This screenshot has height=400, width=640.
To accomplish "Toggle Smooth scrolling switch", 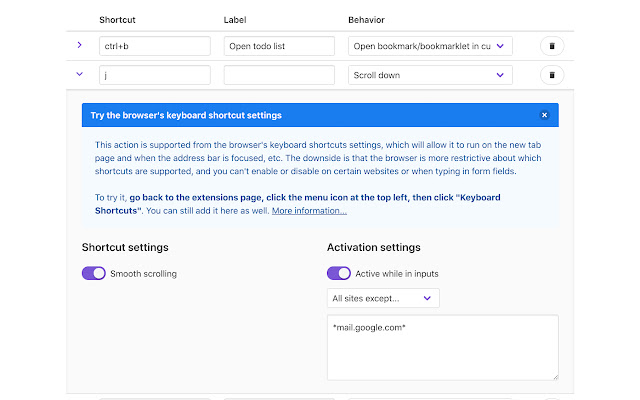I will pos(94,273).
